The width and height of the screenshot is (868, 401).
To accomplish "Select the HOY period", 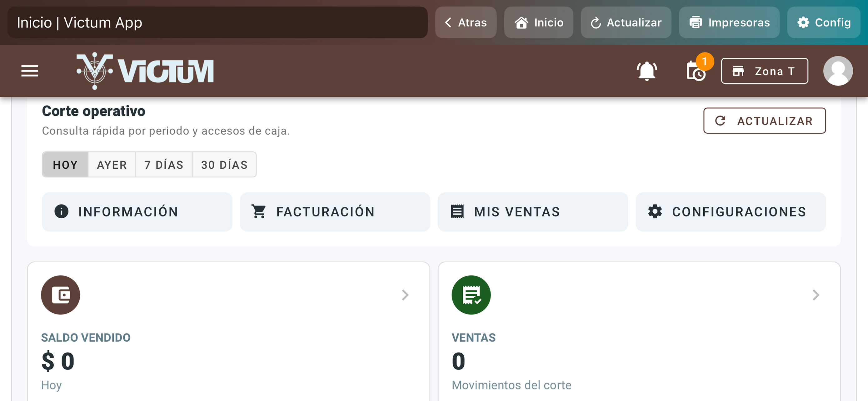I will pyautogui.click(x=65, y=165).
